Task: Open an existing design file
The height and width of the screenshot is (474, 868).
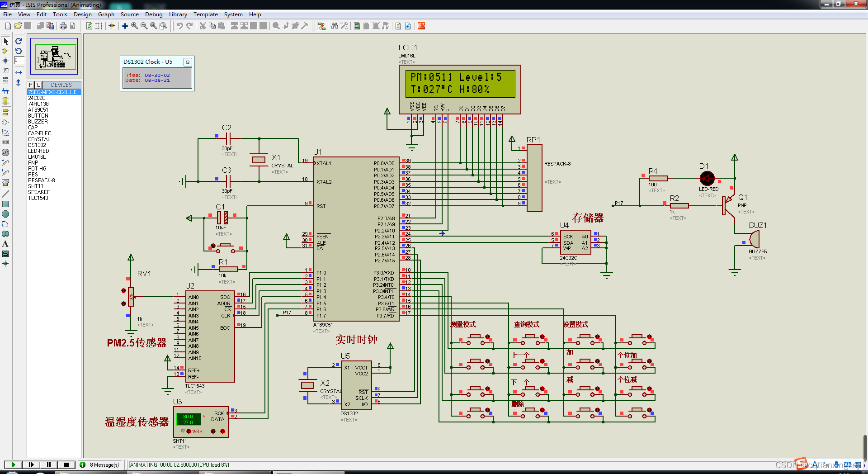Action: pos(18,26)
